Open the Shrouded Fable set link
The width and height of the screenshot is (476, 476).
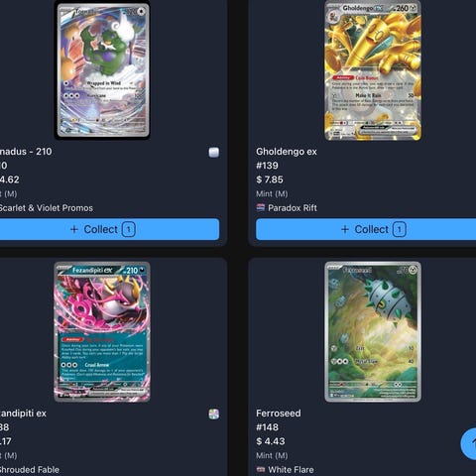pos(30,470)
